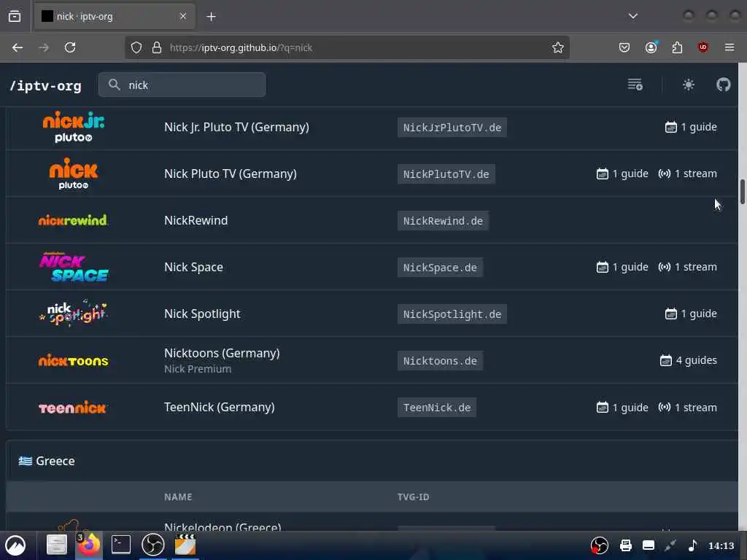
Task: Select Nick Pluto TV (Germany) name
Action: pyautogui.click(x=231, y=174)
